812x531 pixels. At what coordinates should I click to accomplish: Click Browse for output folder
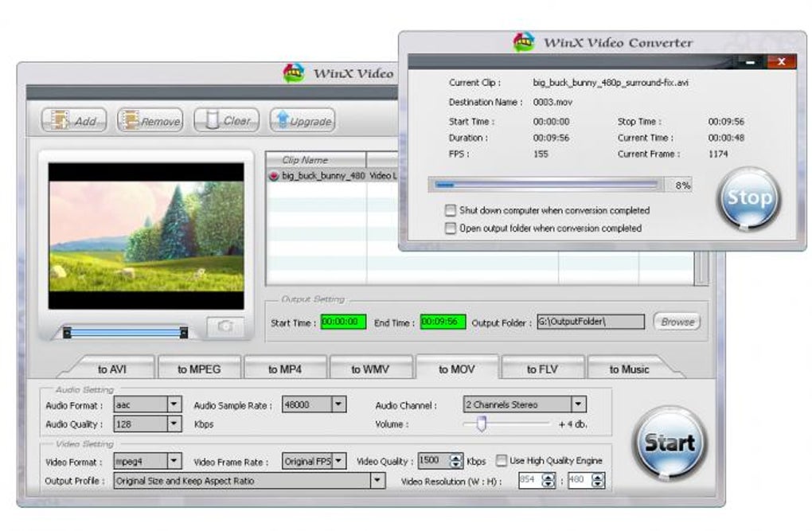click(677, 322)
